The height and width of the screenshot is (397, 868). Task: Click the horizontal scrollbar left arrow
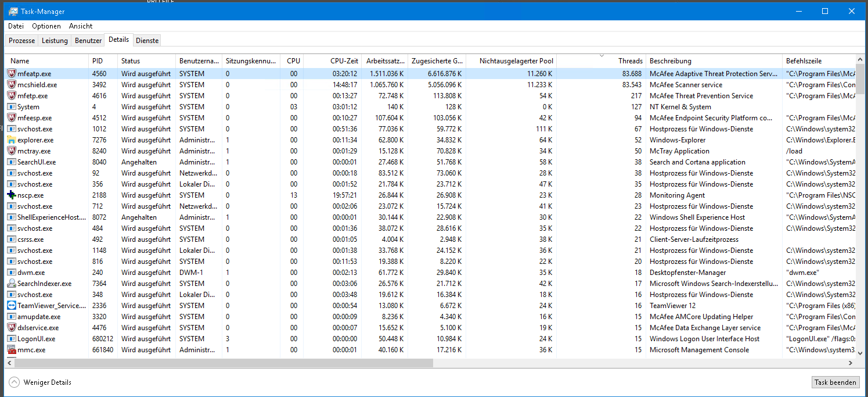coord(9,363)
